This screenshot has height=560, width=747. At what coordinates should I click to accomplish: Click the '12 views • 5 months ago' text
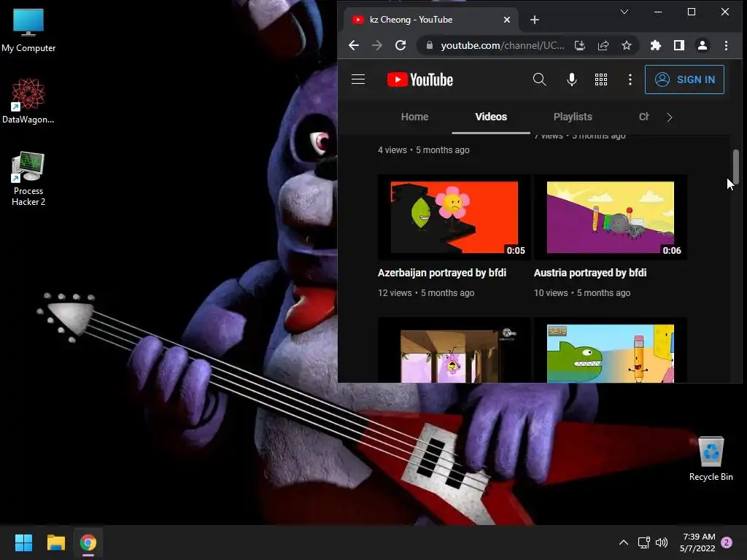click(426, 293)
